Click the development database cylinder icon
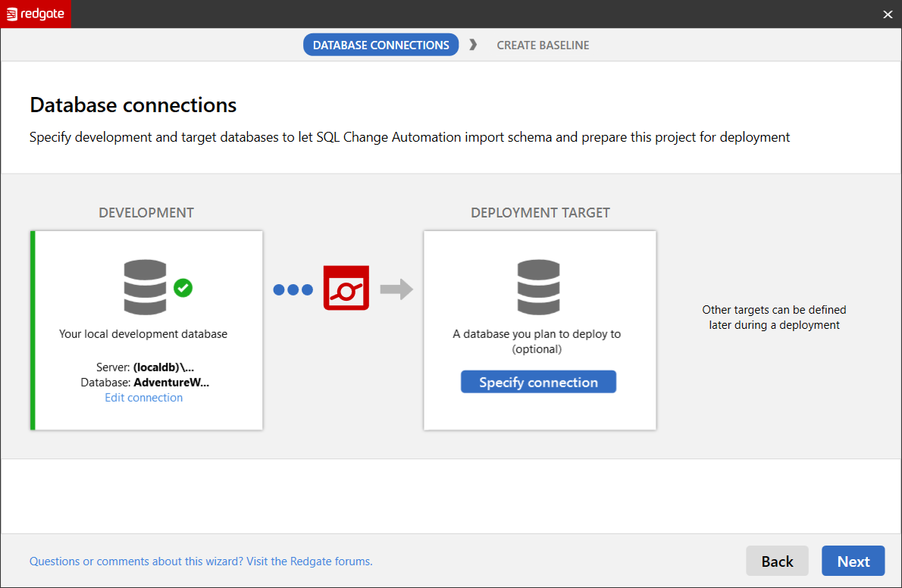Image resolution: width=902 pixels, height=588 pixels. click(x=145, y=287)
